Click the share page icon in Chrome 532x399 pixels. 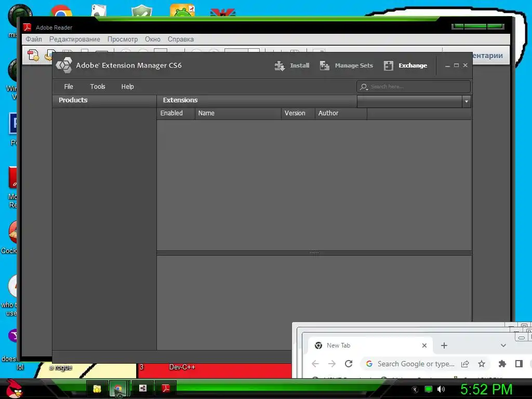(465, 364)
